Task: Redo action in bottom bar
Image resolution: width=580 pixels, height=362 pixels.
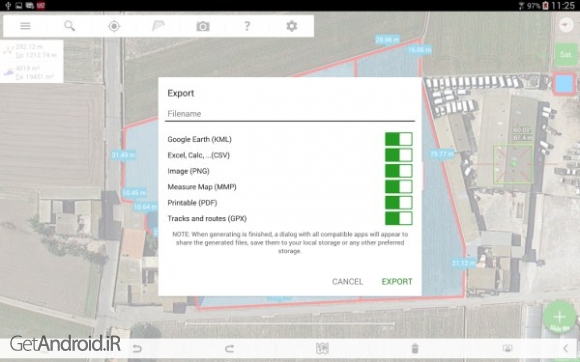Action: pyautogui.click(x=229, y=348)
